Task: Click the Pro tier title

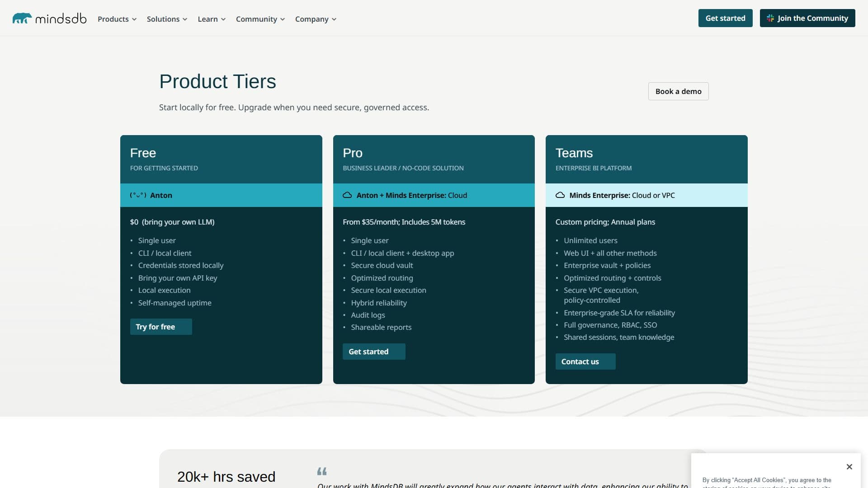Action: coord(353,153)
